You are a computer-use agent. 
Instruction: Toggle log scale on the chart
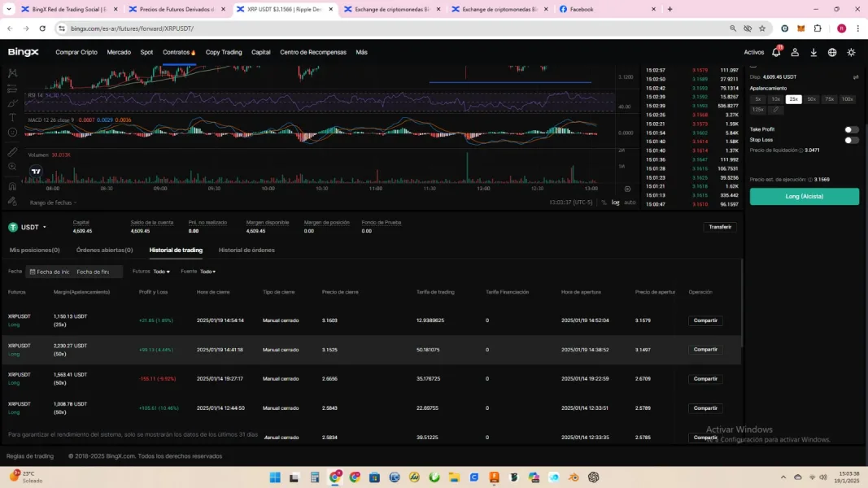click(x=616, y=203)
